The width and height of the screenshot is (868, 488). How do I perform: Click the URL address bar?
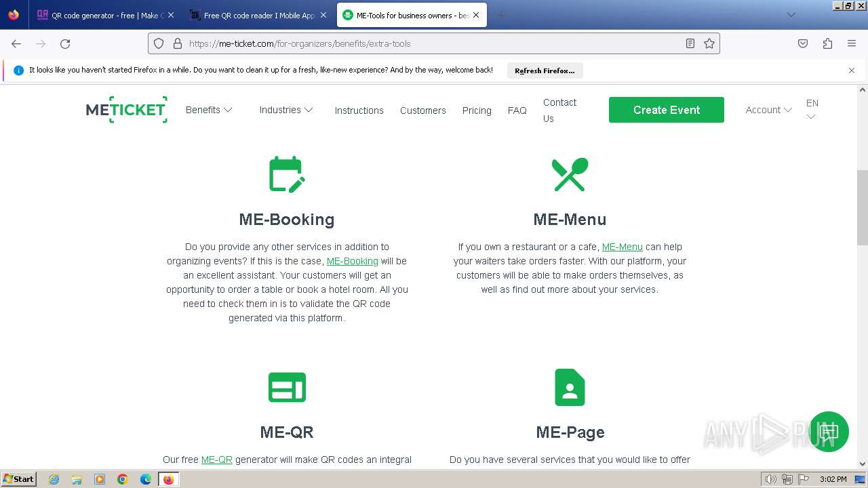pos(434,43)
